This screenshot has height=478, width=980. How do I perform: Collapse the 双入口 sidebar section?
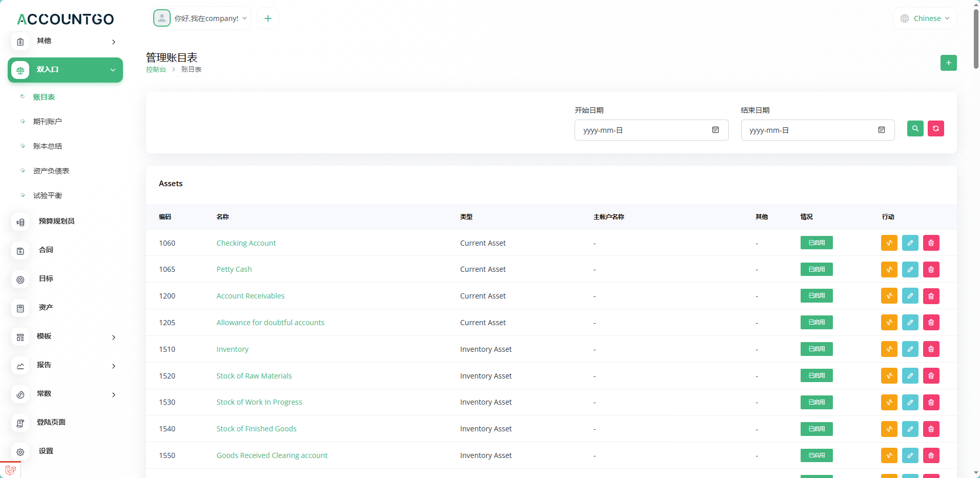[x=65, y=70]
